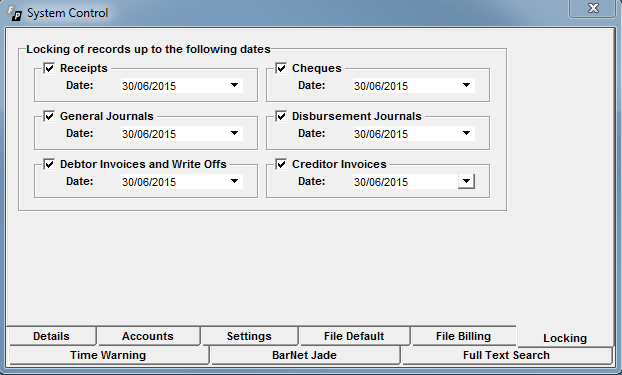Expand the Cheques date dropdown arrow
Viewport: 622px width, 375px height.
466,85
